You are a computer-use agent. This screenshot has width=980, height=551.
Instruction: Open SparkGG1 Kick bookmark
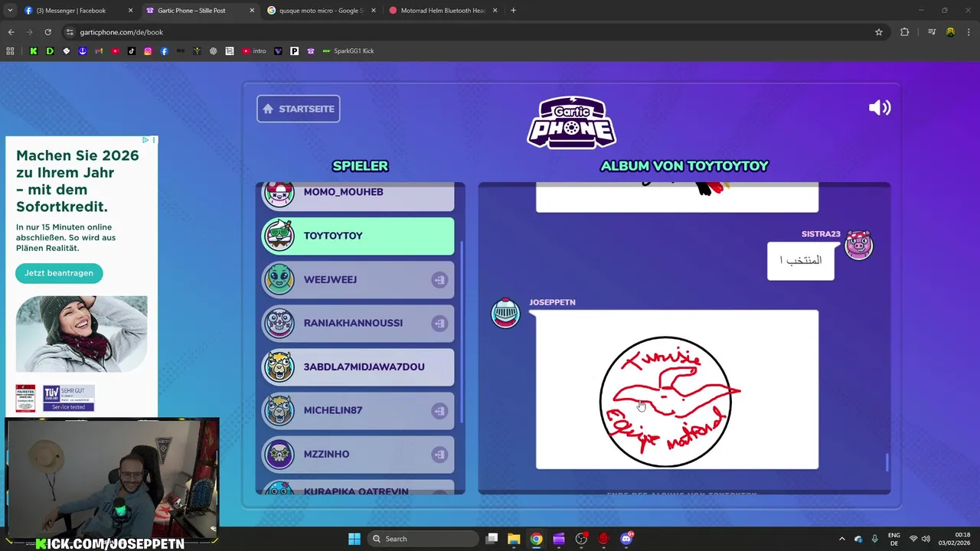[x=348, y=51]
